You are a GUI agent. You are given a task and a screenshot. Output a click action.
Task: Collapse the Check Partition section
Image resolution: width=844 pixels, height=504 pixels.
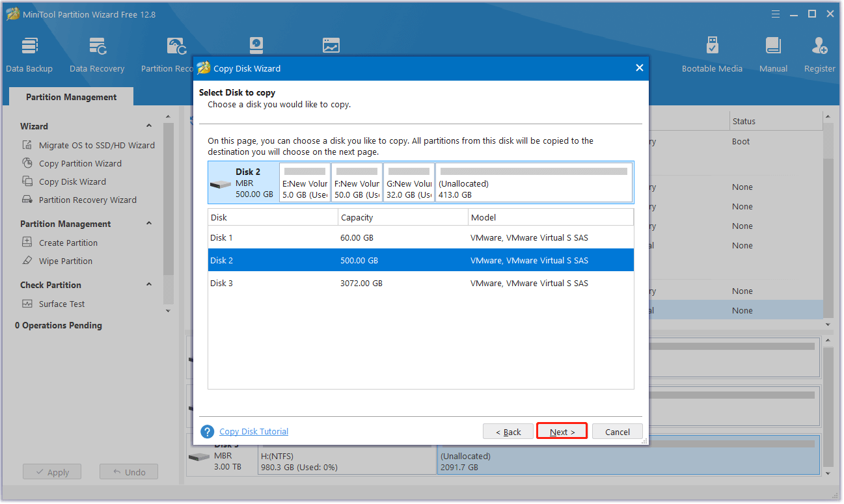point(149,285)
